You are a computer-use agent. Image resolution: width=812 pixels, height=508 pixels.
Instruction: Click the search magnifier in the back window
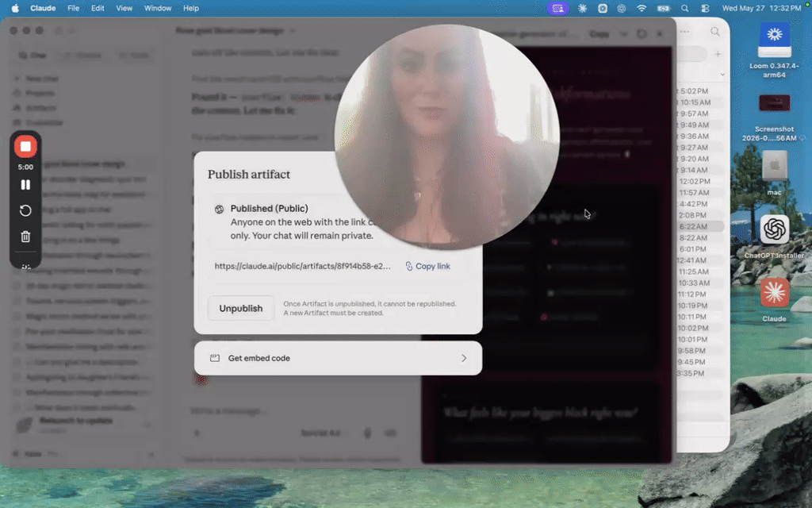coord(715,32)
